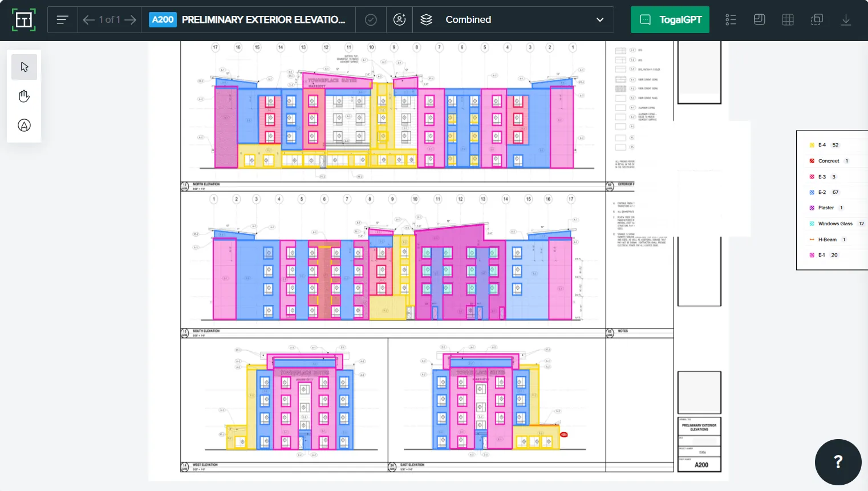Click the E-3 legend swatch
The image size is (868, 491).
[x=812, y=177]
